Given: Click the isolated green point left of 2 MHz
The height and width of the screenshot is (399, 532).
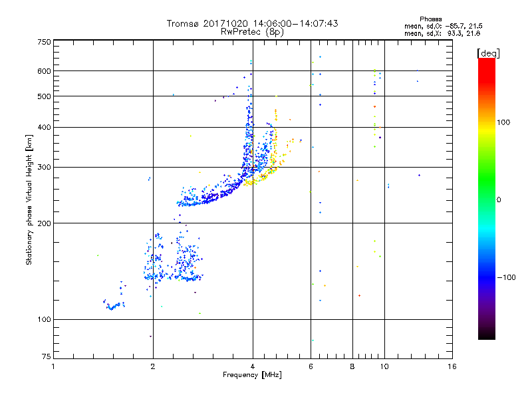Looking at the screenshot, I should pos(98,255).
